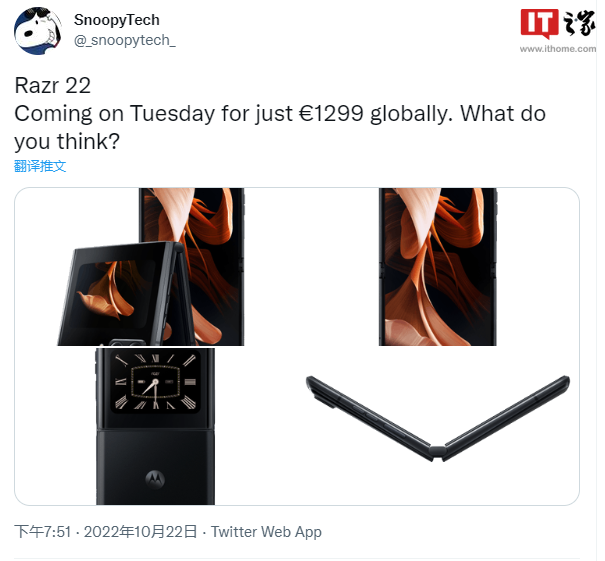
Task: Open the unfolded Razr front screen image
Action: [x=438, y=267]
